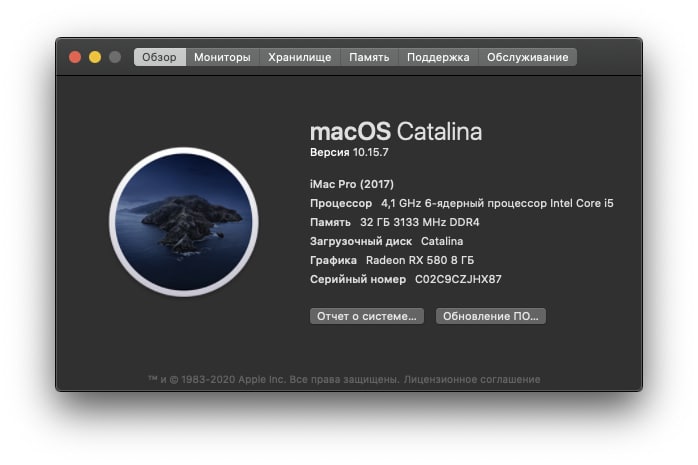Click the Графика label
The width and height of the screenshot is (698, 465).
[333, 260]
